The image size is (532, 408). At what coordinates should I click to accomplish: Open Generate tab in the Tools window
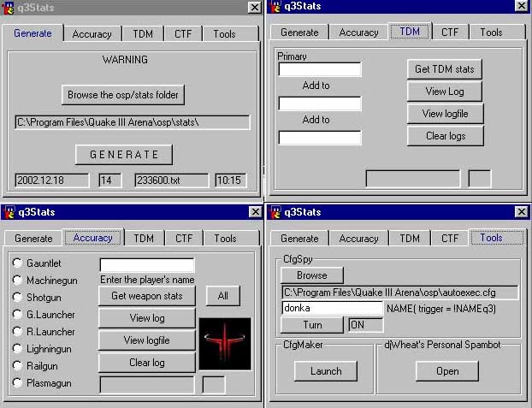point(299,239)
